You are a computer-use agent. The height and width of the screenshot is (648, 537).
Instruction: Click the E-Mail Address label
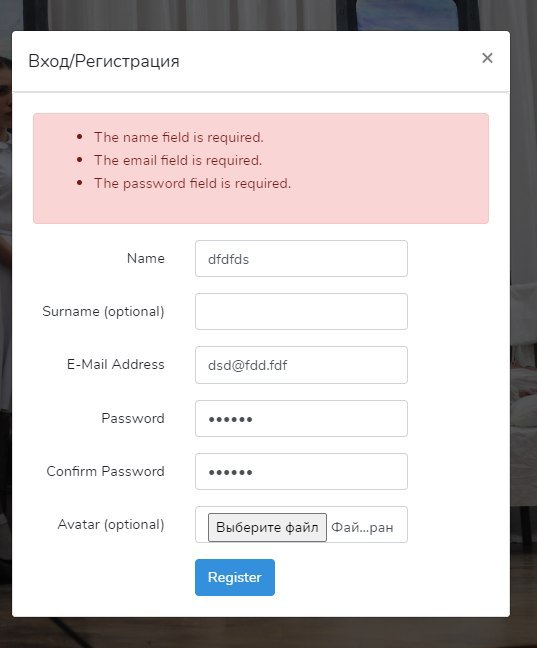click(115, 364)
